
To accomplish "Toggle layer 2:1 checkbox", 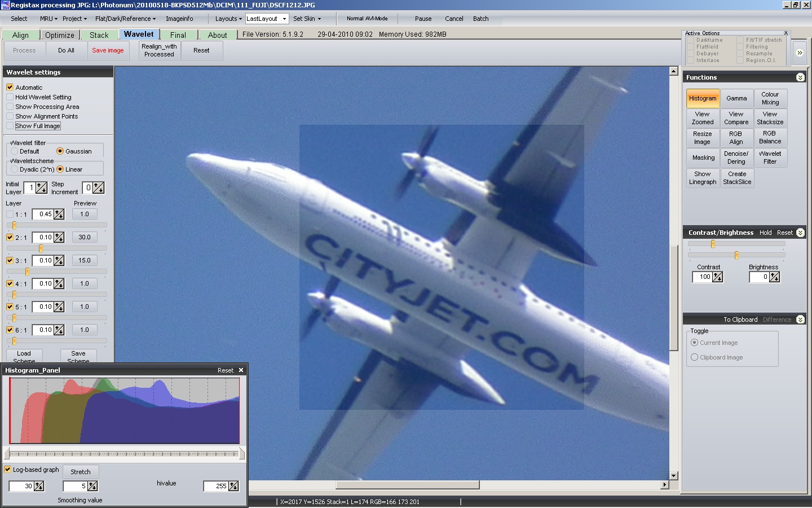I will click(x=10, y=238).
